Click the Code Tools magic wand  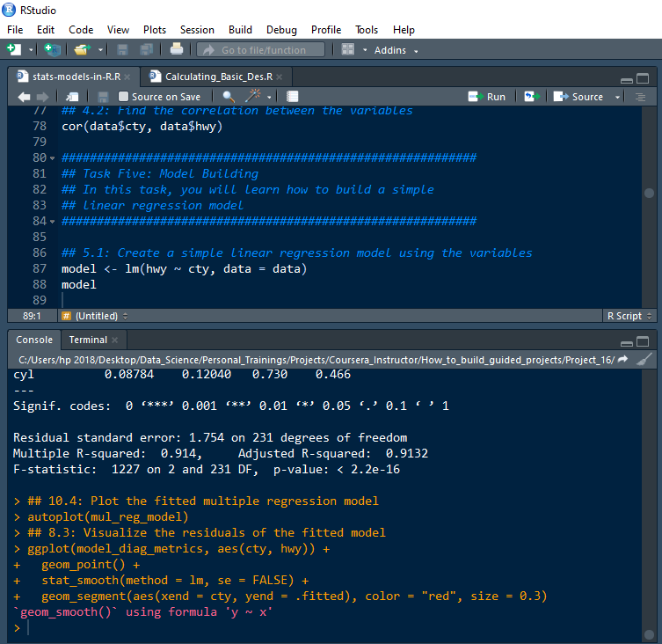[x=253, y=97]
